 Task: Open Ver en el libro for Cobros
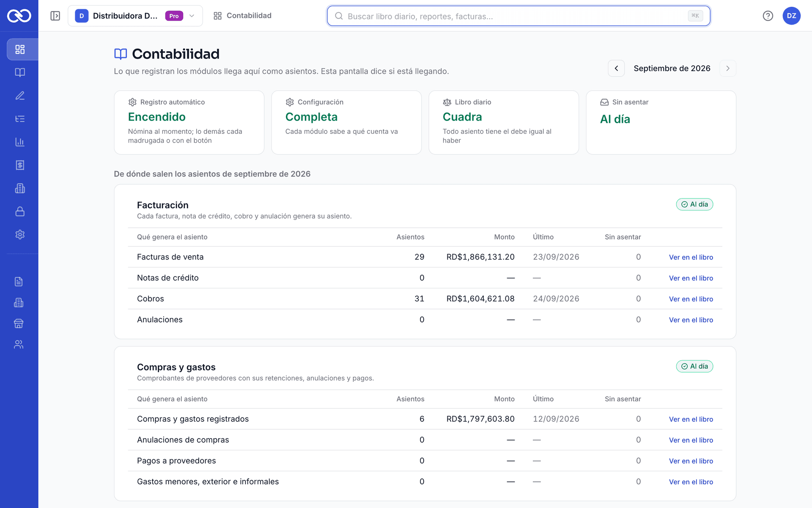691,299
